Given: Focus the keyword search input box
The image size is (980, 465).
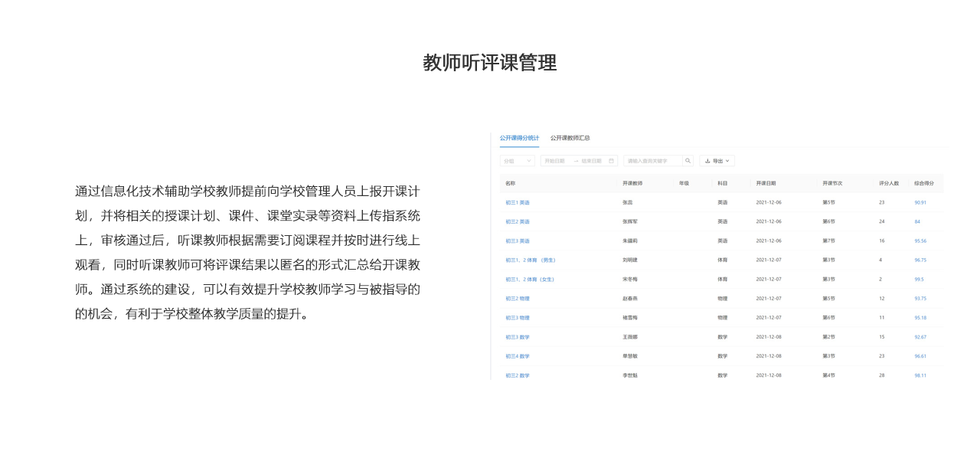Looking at the screenshot, I should pyautogui.click(x=652, y=161).
